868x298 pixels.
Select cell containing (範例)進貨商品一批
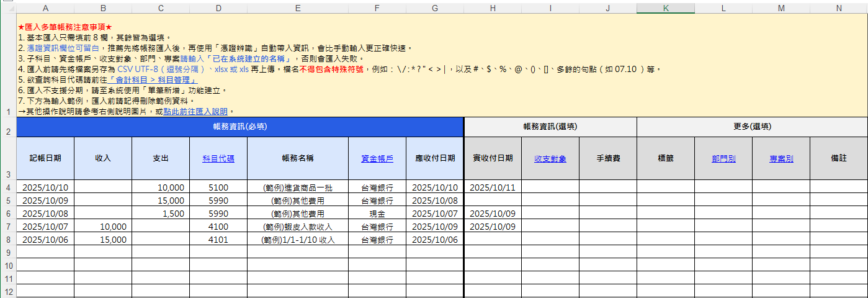click(298, 187)
